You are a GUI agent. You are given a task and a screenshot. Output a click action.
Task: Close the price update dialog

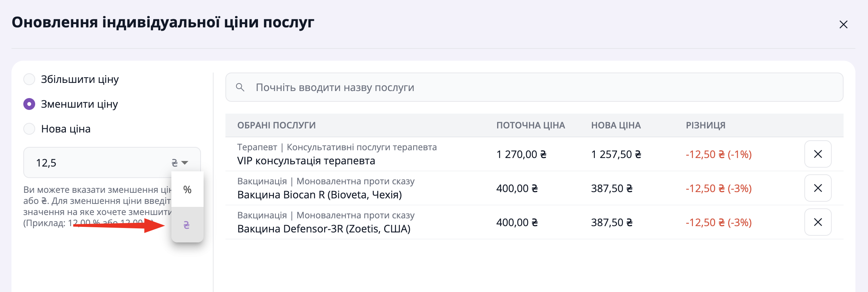(843, 24)
